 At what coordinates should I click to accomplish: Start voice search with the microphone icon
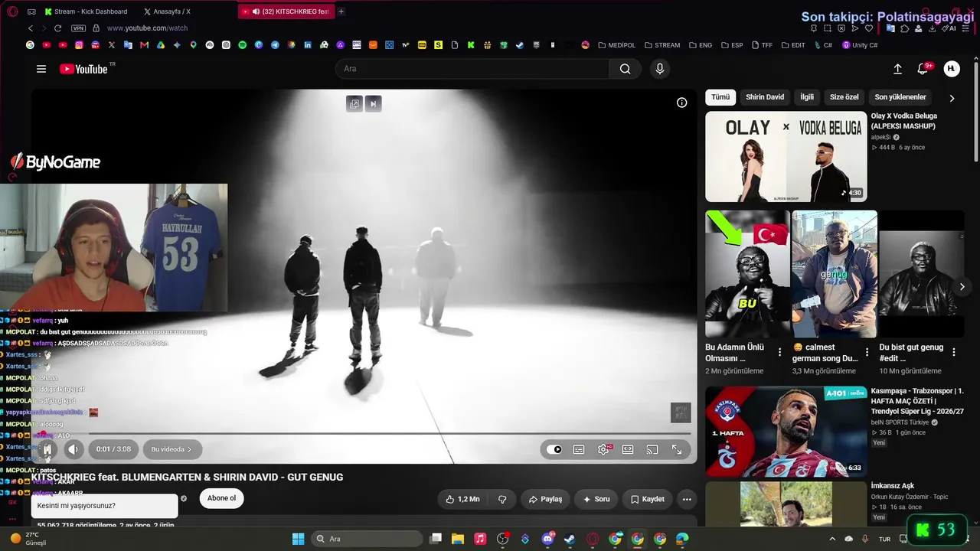pos(660,69)
